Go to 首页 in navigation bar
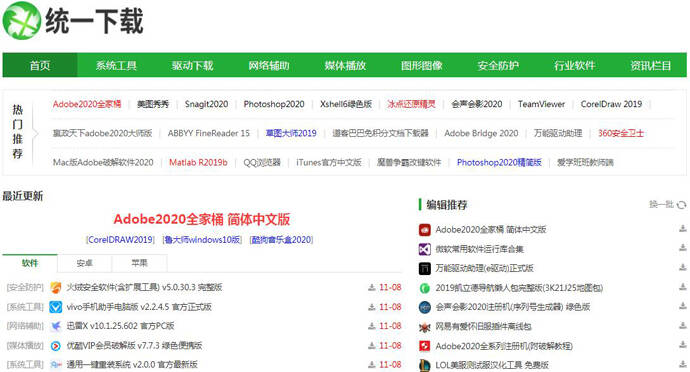This screenshot has width=690, height=372. tap(40, 65)
